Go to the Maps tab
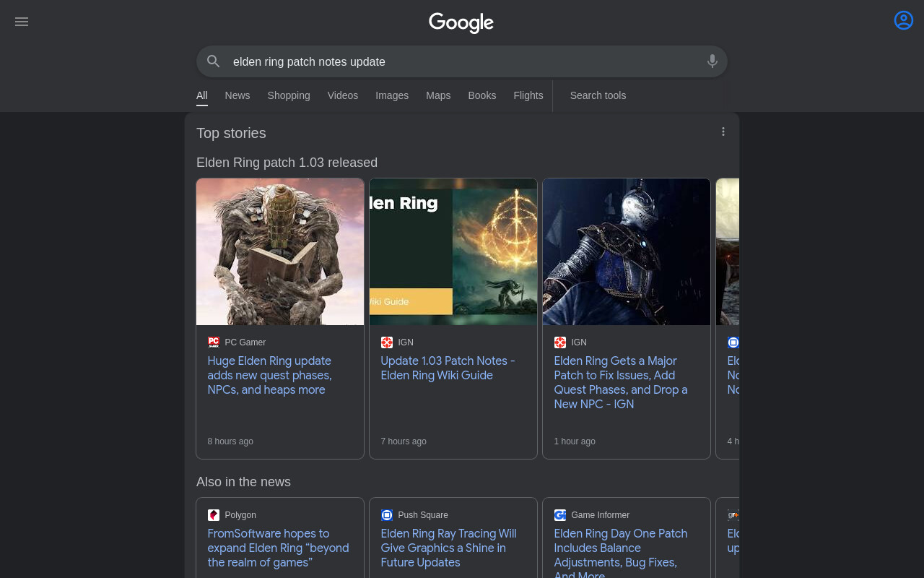The height and width of the screenshot is (578, 924). [438, 95]
